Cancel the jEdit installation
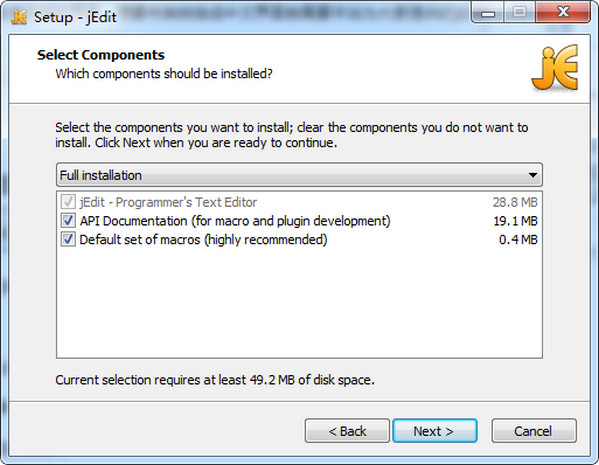Viewport: 599px width, 465px height. [534, 431]
